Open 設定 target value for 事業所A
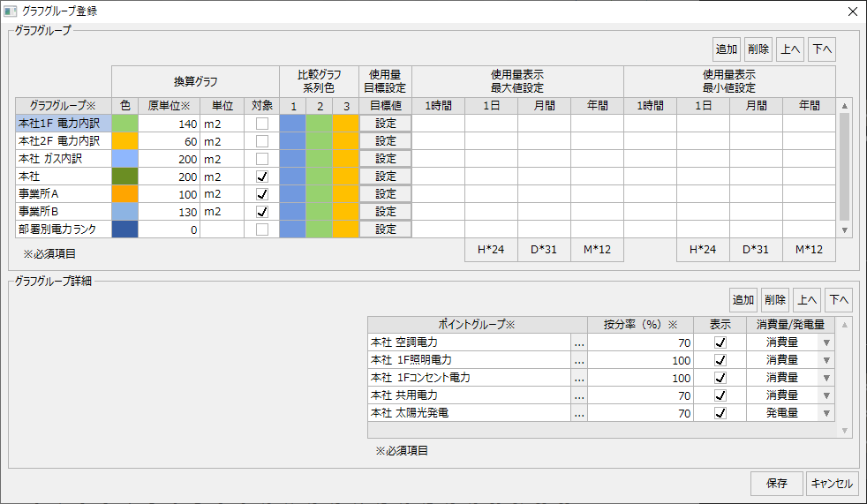867x504 pixels. point(386,194)
